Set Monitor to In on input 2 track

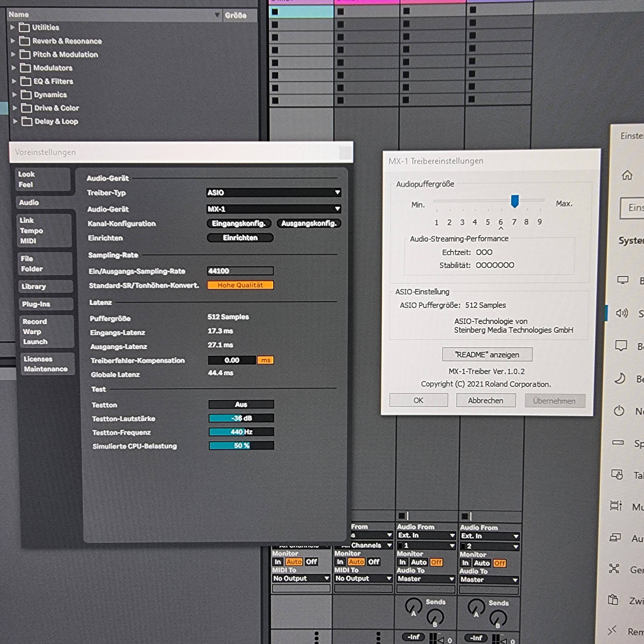tap(465, 563)
